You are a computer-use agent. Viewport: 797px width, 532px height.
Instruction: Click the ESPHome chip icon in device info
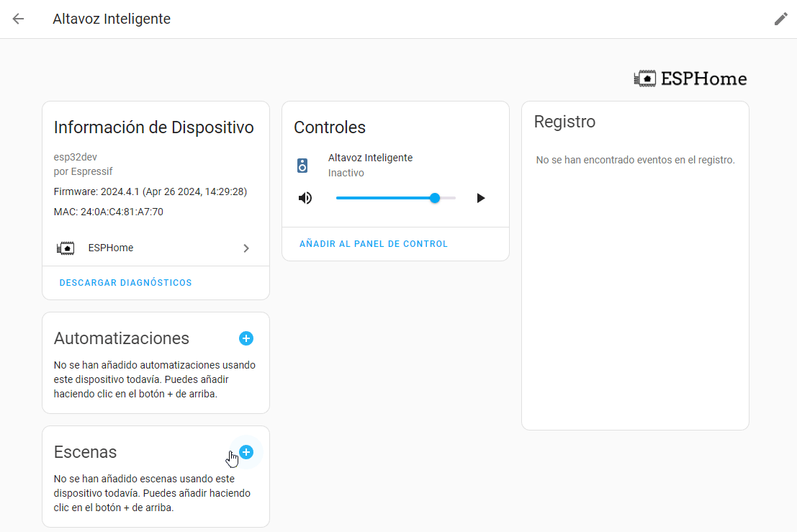point(66,248)
